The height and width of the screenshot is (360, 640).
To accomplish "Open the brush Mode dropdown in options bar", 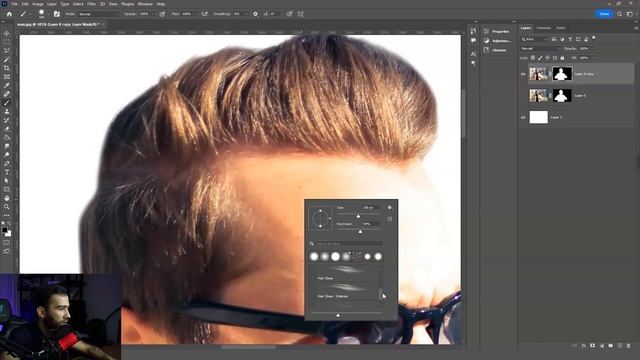I will coord(99,14).
